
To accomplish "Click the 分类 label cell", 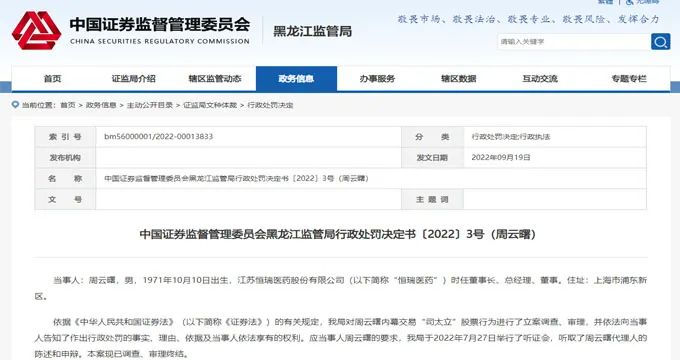I will pos(432,137).
